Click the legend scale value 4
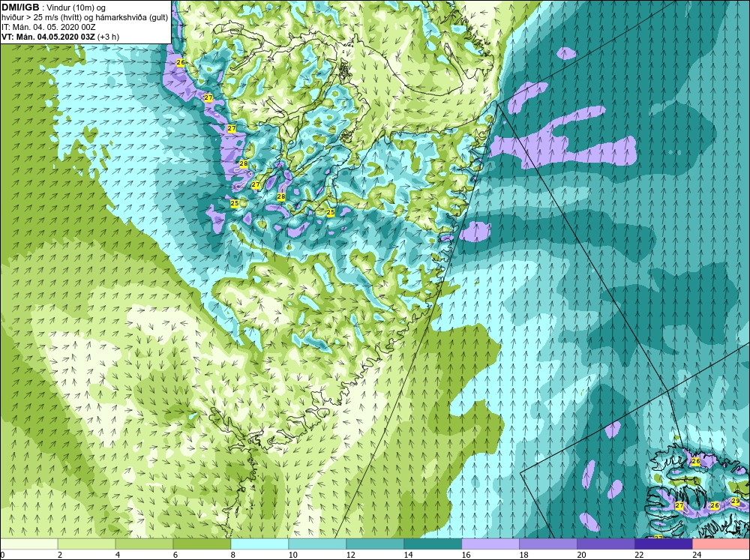The width and height of the screenshot is (750, 560). tap(118, 555)
